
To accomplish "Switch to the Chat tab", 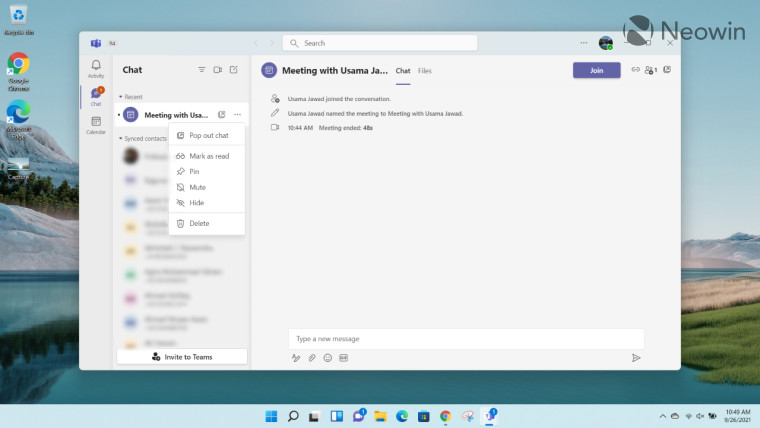I will (403, 71).
